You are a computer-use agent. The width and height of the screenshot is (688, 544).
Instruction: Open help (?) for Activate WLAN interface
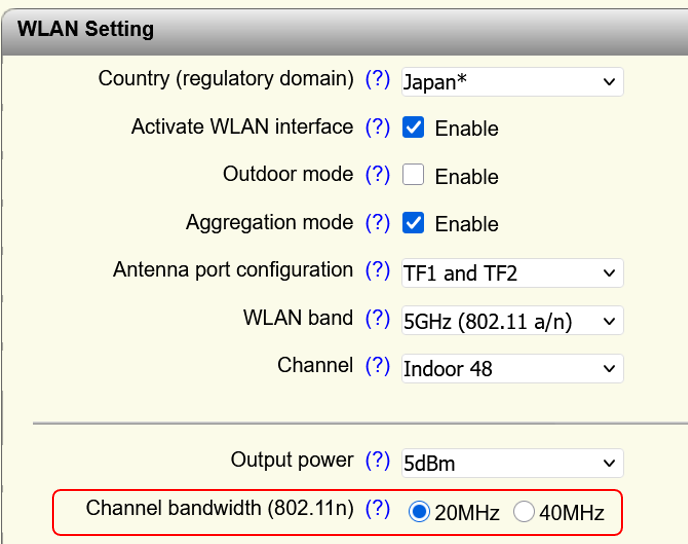(x=377, y=127)
